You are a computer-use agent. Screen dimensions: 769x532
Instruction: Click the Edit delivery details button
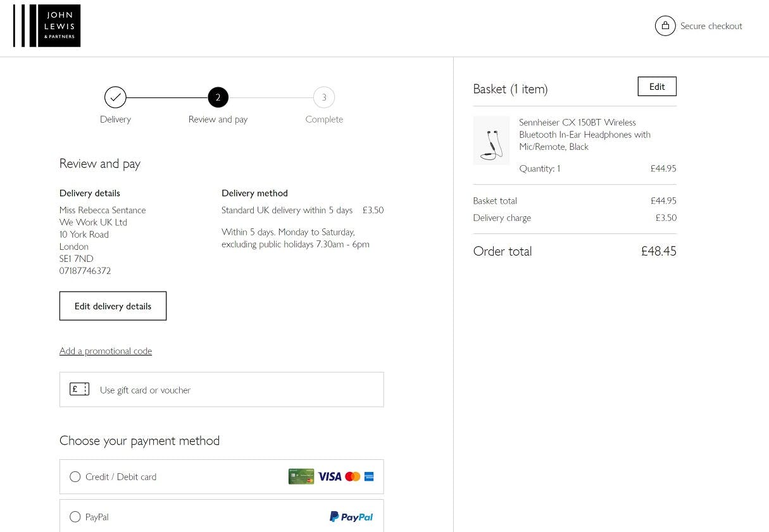click(113, 306)
